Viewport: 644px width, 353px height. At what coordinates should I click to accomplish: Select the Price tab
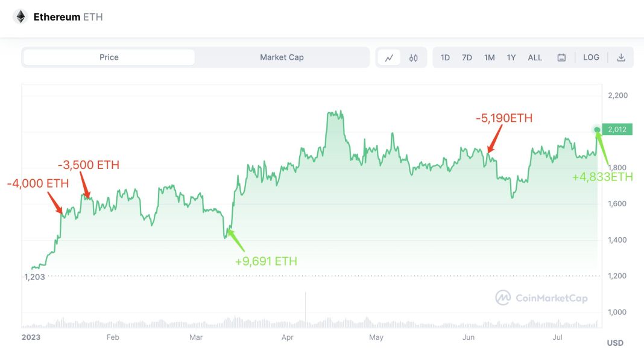(109, 57)
